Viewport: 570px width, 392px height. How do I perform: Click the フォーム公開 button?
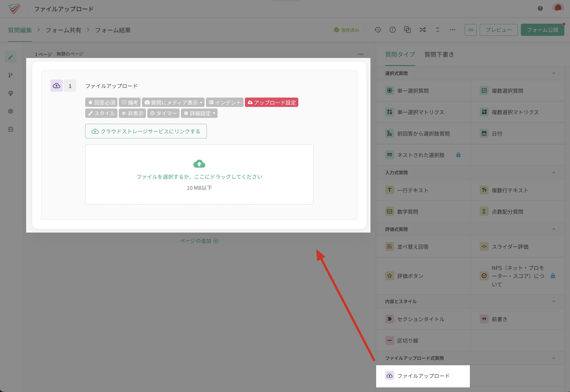coord(542,30)
